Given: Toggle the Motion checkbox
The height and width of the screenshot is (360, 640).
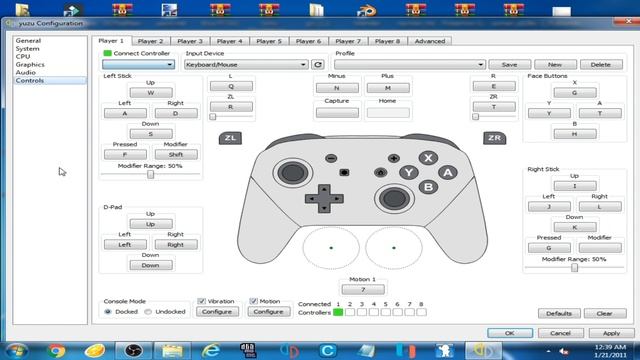Looking at the screenshot, I should [253, 301].
